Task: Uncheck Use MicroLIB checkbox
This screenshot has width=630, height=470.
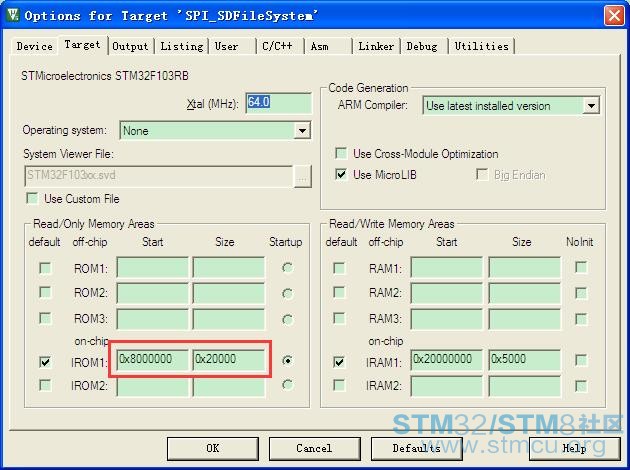Action: [341, 174]
